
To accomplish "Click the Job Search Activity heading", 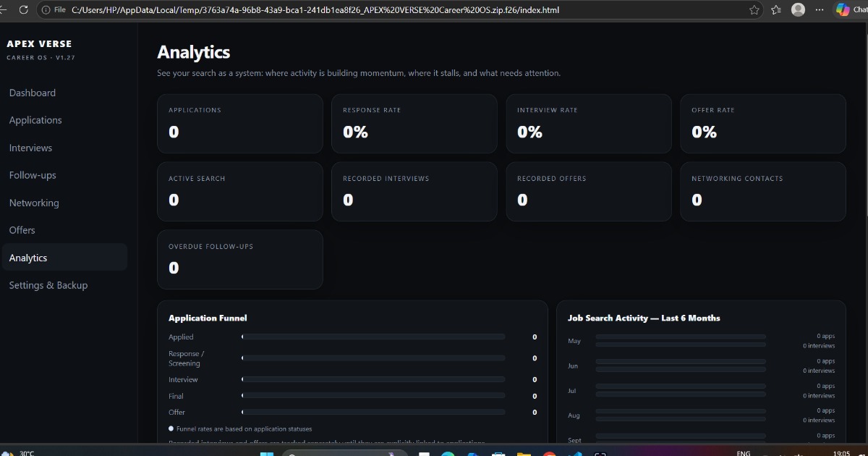I will [644, 318].
